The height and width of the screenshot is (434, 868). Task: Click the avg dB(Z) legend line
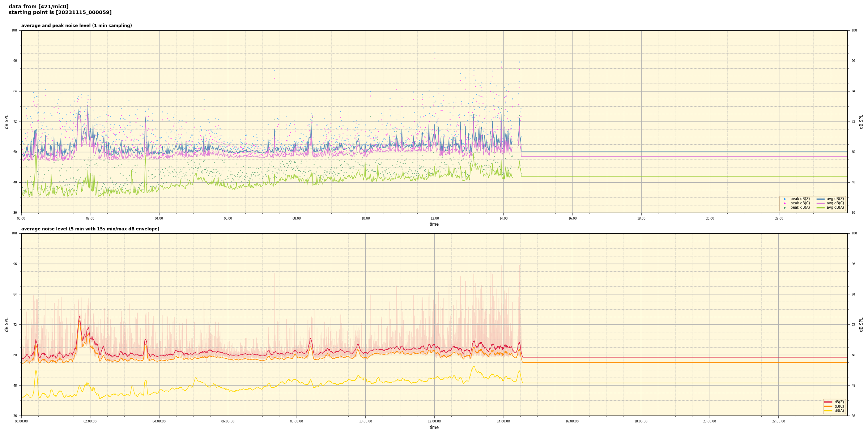tap(821, 199)
